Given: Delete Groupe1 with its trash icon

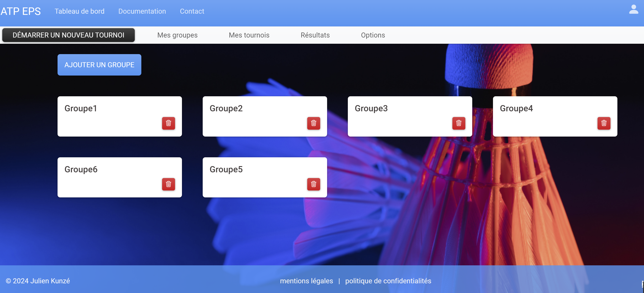Looking at the screenshot, I should click(x=168, y=123).
